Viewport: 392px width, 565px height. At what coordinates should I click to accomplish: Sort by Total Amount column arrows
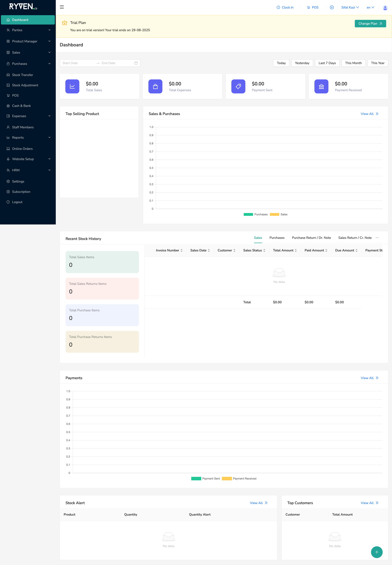click(x=296, y=250)
